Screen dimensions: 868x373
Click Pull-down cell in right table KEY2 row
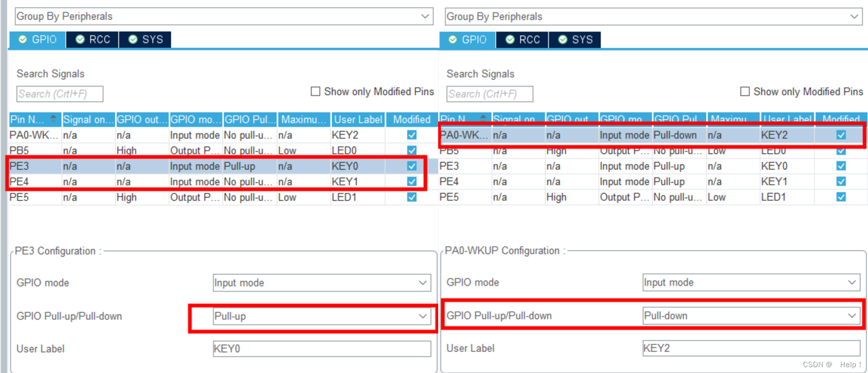click(x=679, y=135)
